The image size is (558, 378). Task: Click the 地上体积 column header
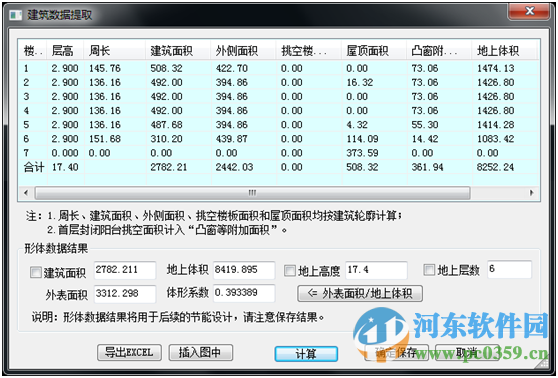click(x=505, y=51)
